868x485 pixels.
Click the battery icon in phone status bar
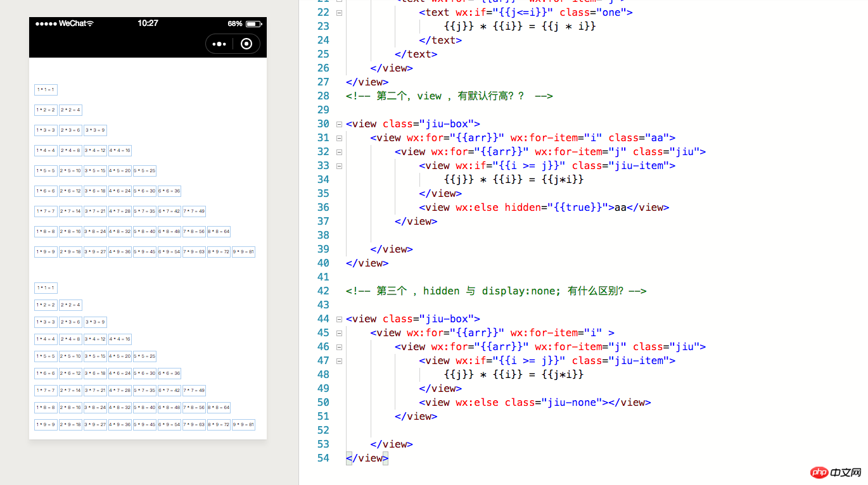click(x=254, y=23)
